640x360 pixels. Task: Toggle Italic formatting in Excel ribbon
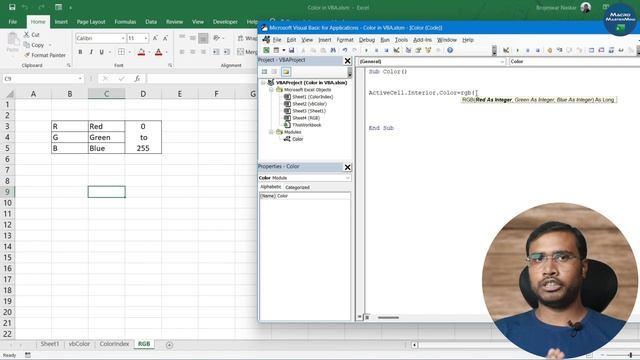(91, 52)
